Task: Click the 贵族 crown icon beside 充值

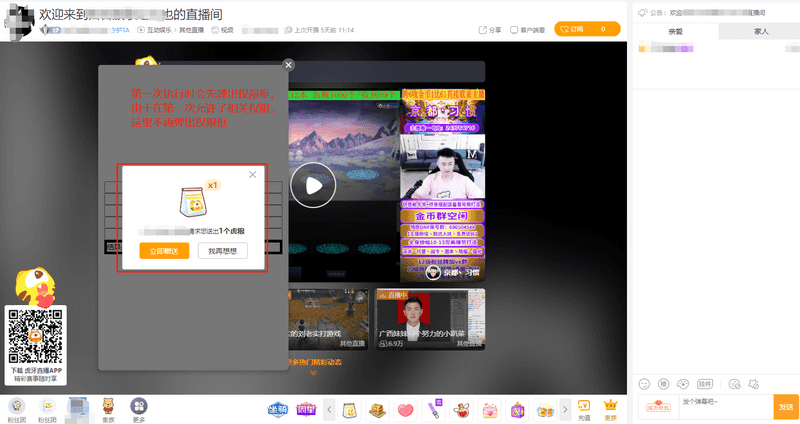Action: pos(611,410)
